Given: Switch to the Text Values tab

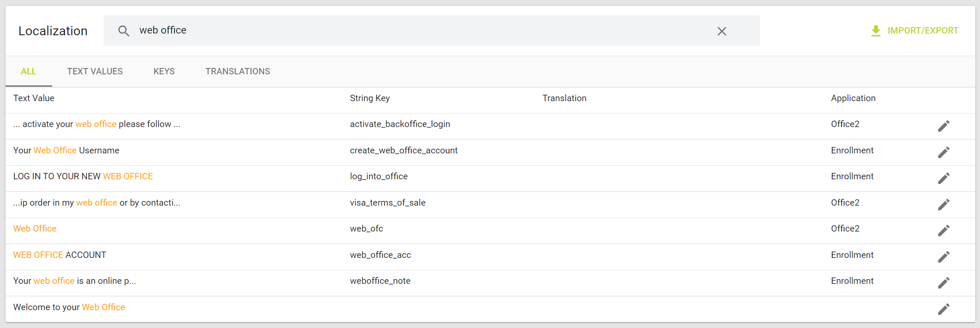Looking at the screenshot, I should (x=95, y=71).
